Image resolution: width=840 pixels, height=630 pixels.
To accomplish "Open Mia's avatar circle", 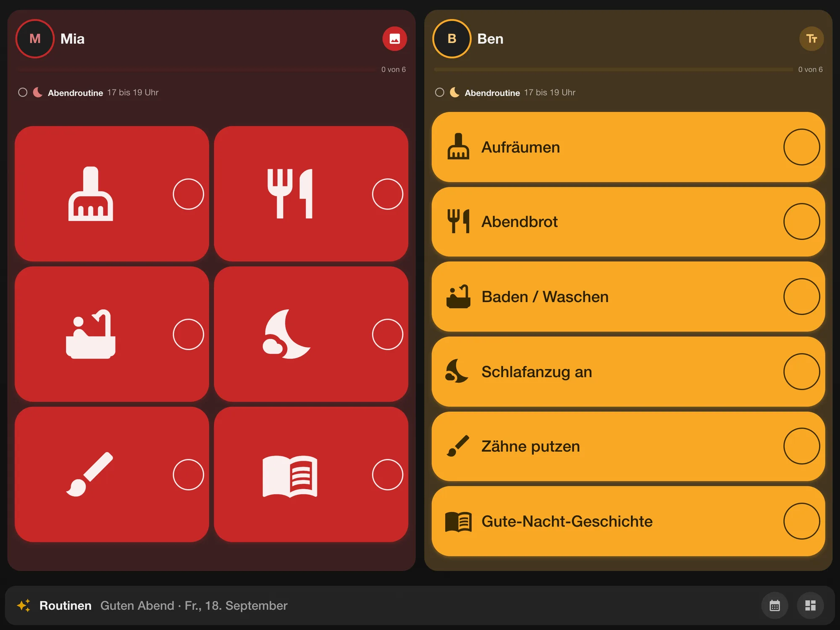I will pos(35,39).
